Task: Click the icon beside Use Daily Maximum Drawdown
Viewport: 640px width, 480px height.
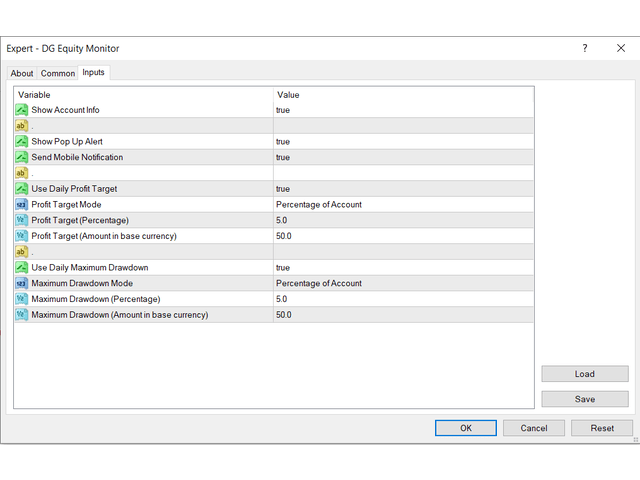Action: tap(22, 267)
